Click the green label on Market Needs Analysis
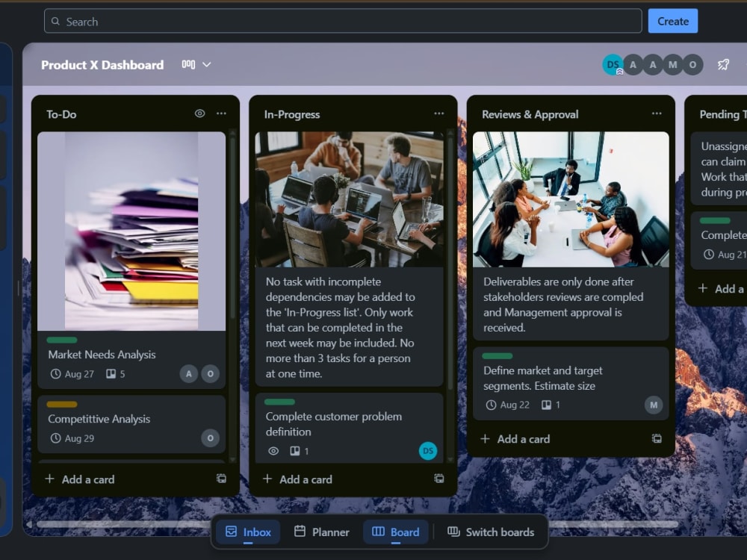747x560 pixels. (62, 340)
